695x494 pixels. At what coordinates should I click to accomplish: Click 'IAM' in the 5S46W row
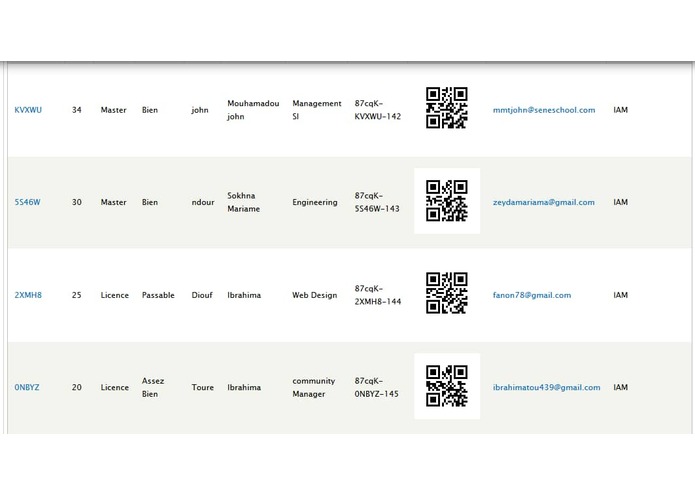[621, 202]
